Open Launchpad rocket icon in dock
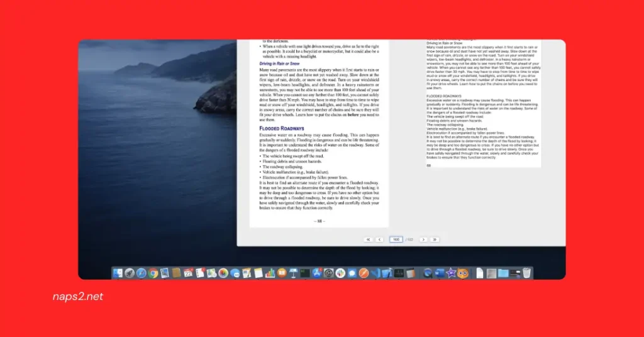 (130, 273)
